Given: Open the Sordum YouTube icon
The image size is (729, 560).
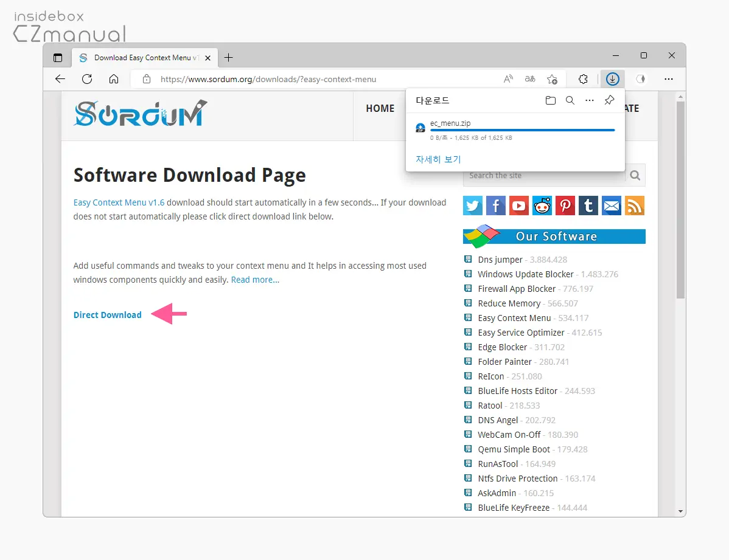Looking at the screenshot, I should (519, 206).
